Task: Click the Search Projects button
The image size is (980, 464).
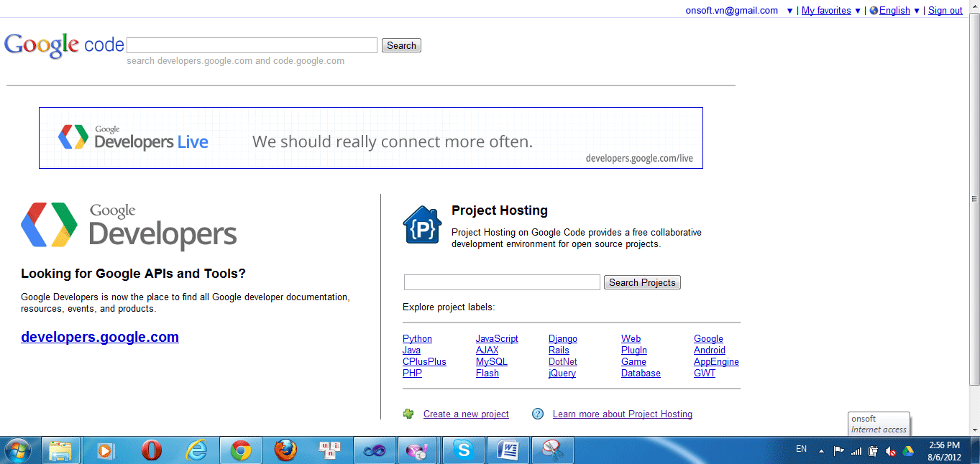Action: [642, 282]
